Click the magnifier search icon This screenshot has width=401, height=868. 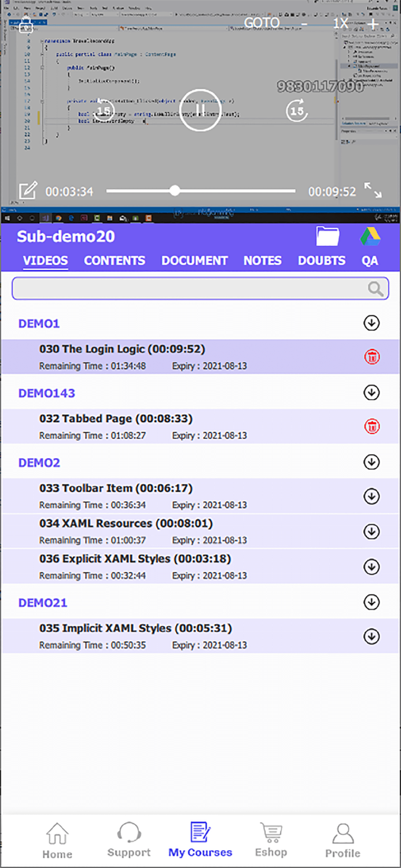tap(376, 289)
